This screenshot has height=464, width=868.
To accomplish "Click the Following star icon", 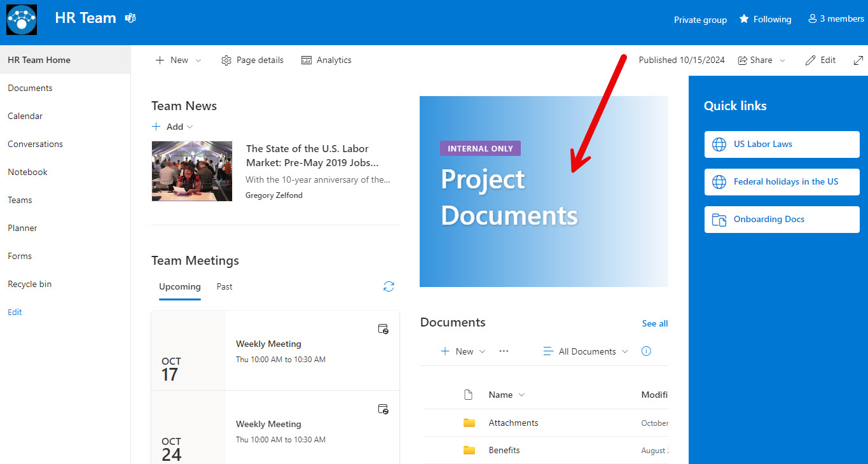I will click(x=744, y=19).
